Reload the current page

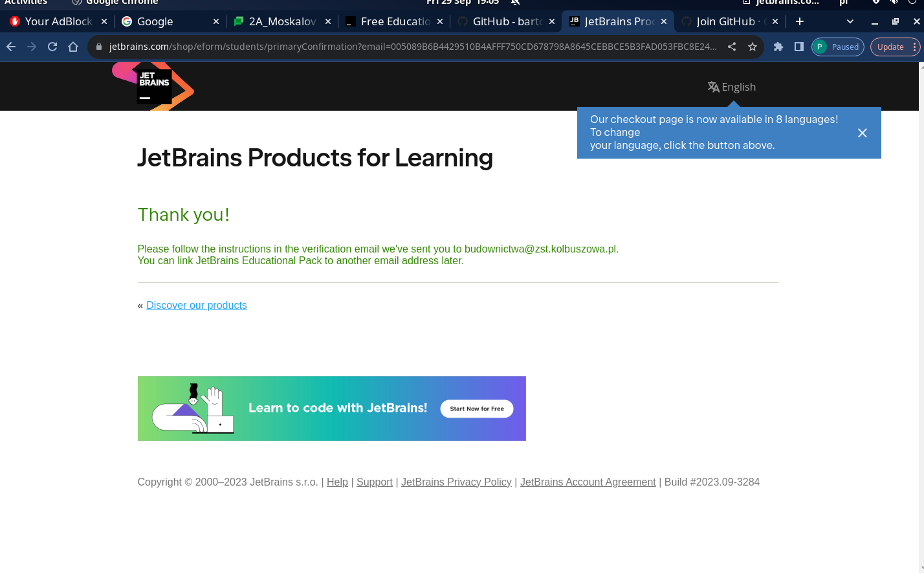(52, 47)
